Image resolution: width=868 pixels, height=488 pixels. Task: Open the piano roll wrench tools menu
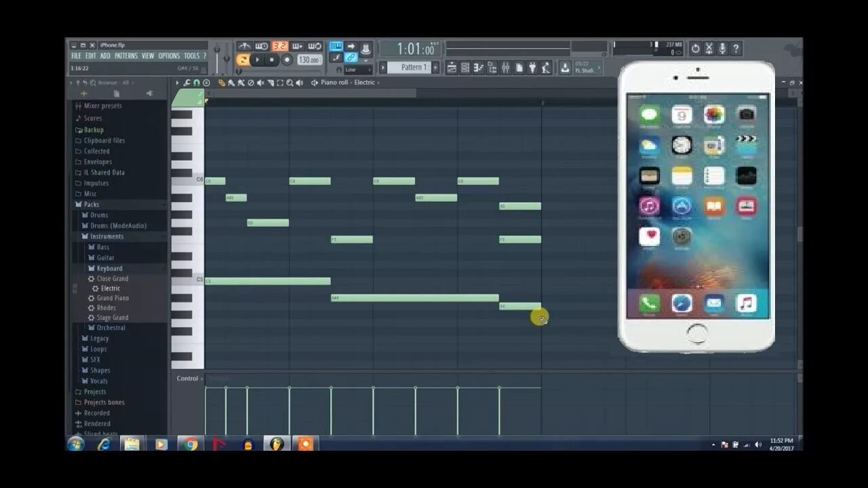click(187, 83)
